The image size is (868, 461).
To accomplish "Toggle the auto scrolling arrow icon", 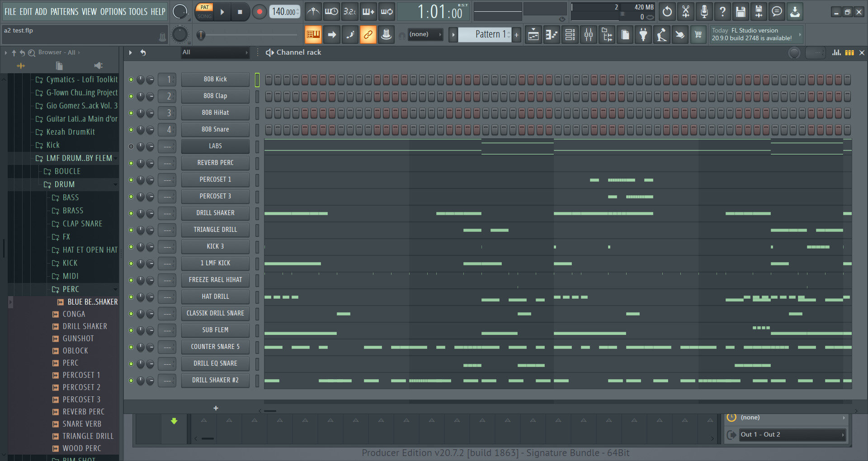I will (x=332, y=34).
